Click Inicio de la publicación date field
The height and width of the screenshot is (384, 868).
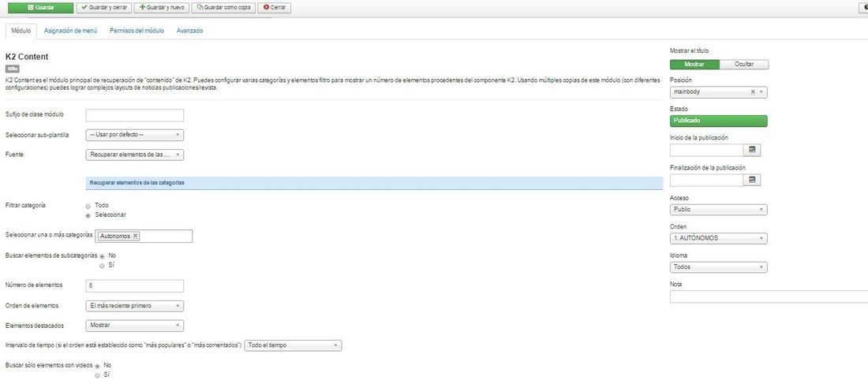pos(706,150)
